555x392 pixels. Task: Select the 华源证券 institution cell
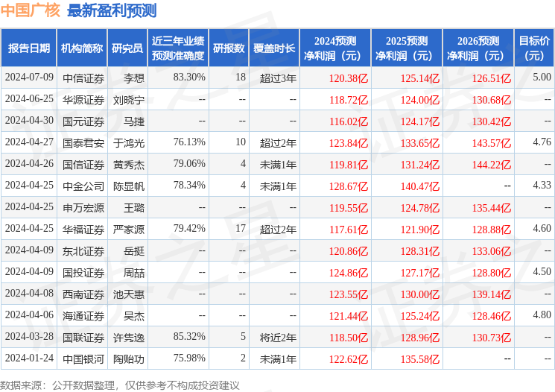[x=83, y=100]
